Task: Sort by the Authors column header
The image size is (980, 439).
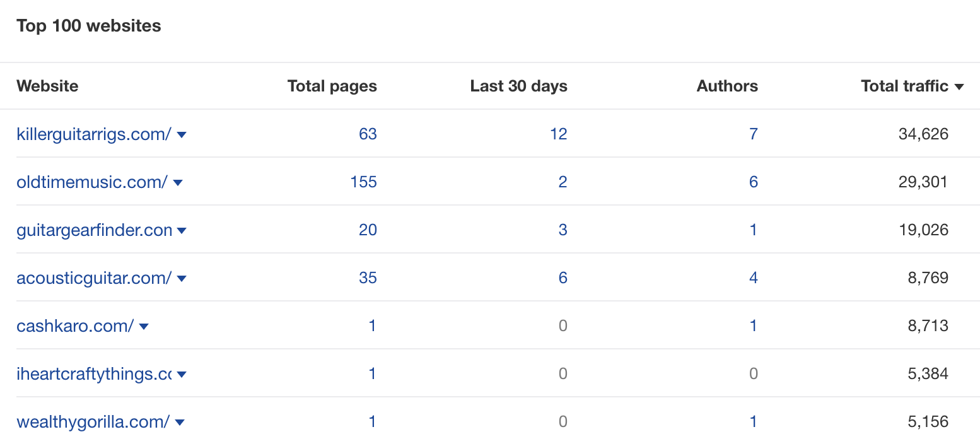Action: (727, 86)
